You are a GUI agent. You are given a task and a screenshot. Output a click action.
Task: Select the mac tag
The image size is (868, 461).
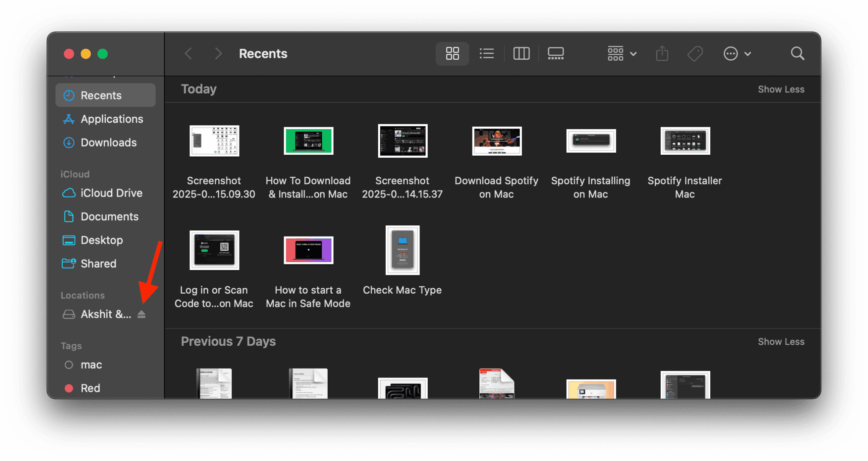click(x=91, y=365)
